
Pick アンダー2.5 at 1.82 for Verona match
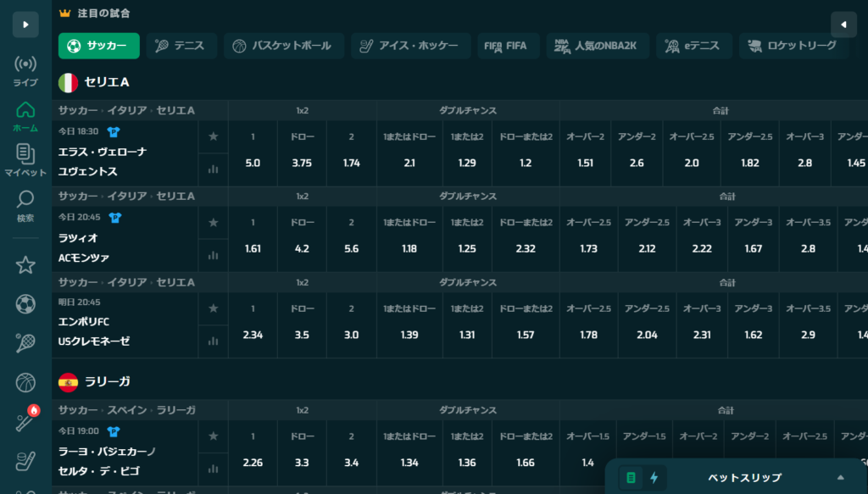point(750,153)
